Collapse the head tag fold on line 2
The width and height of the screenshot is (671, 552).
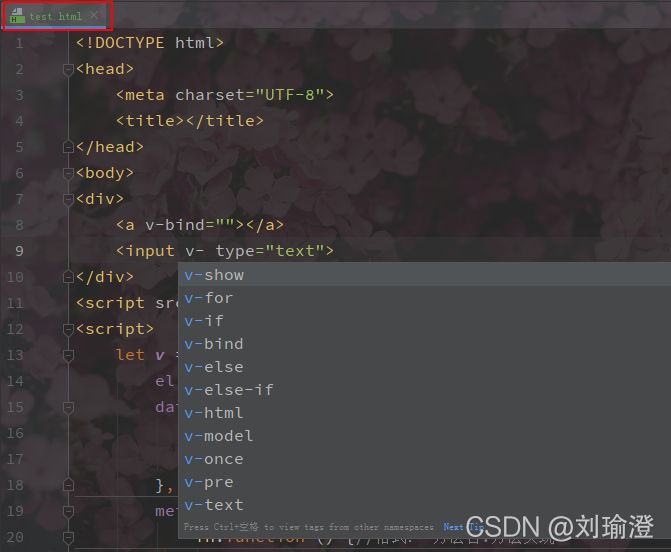pyautogui.click(x=68, y=69)
